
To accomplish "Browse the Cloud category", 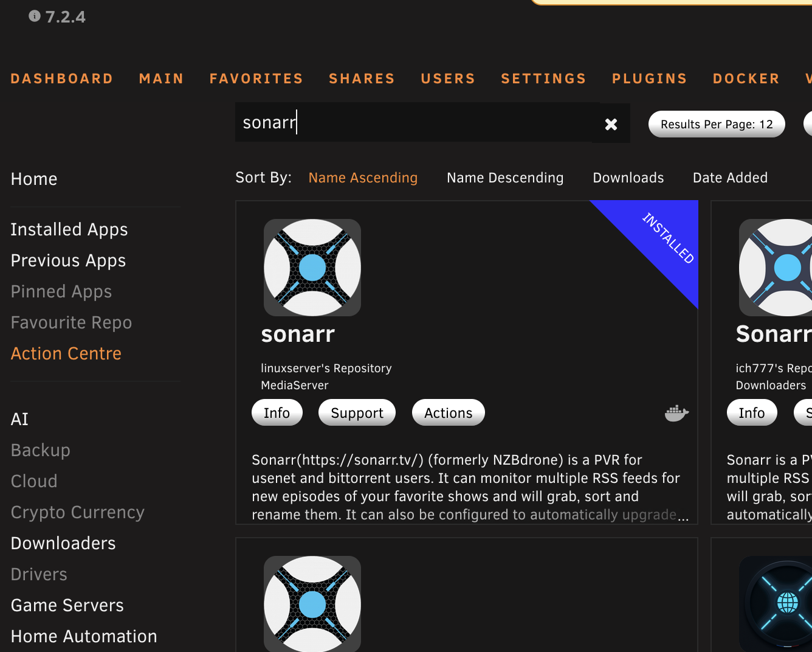I will [x=34, y=481].
